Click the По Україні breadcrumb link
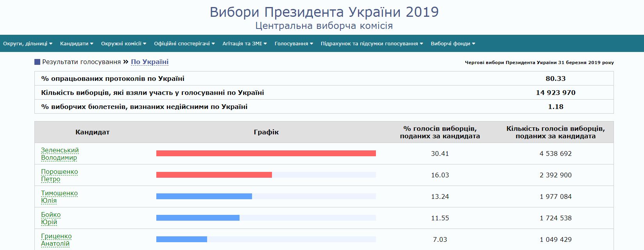Image resolution: width=644 pixels, height=250 pixels. coord(150,62)
